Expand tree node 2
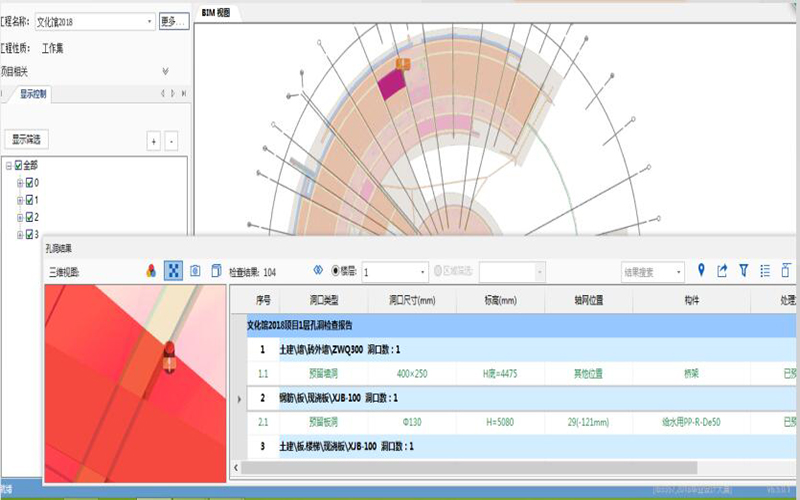The image size is (800, 500). click(19, 218)
